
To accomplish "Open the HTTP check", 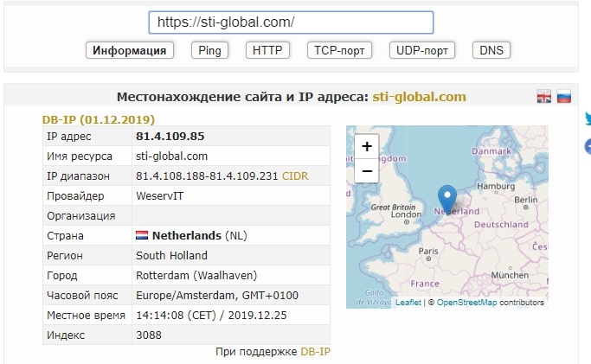I will 267,50.
